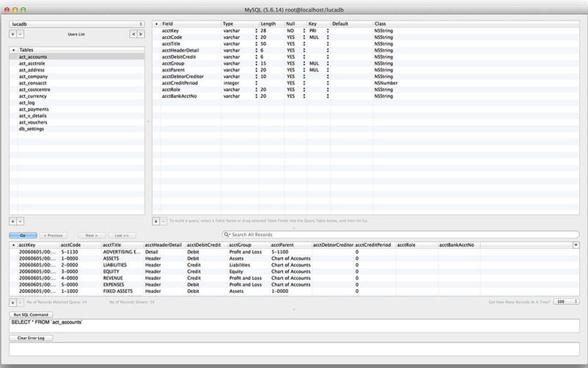Viewport: 588px width, 368px height.
Task: Select the act_vouchers table
Action: pyautogui.click(x=77, y=122)
